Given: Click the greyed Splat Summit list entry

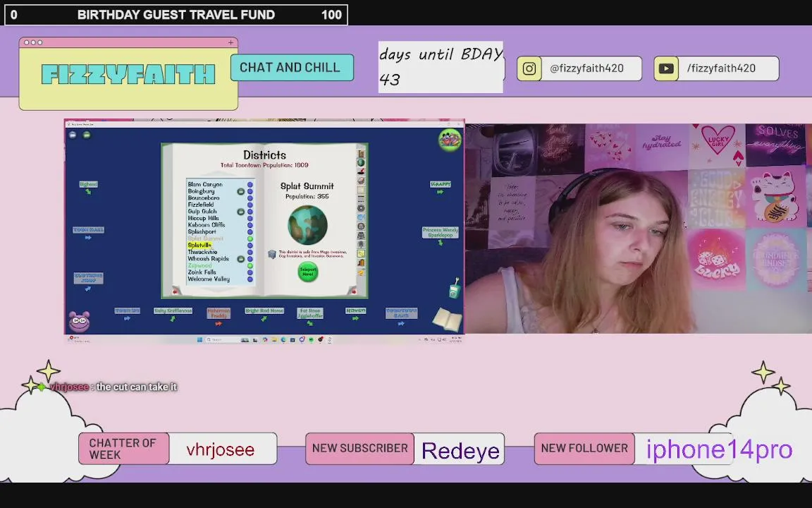Looking at the screenshot, I should point(206,238).
